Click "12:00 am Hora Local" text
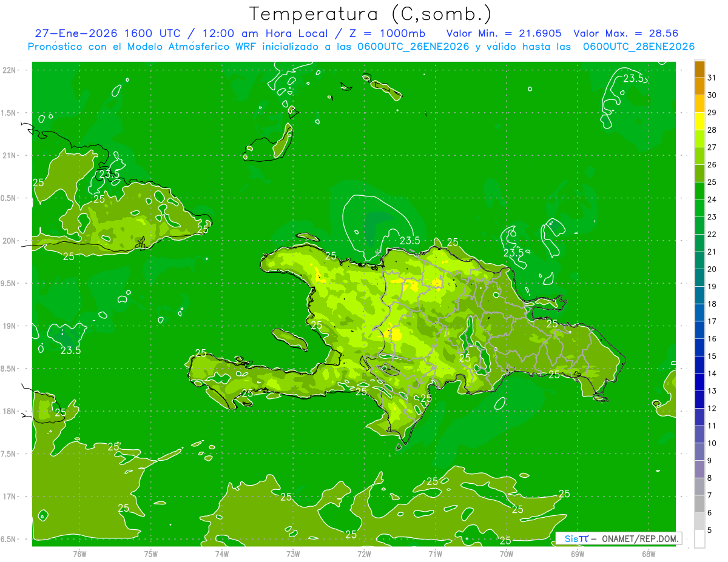The image size is (728, 562). point(263,33)
